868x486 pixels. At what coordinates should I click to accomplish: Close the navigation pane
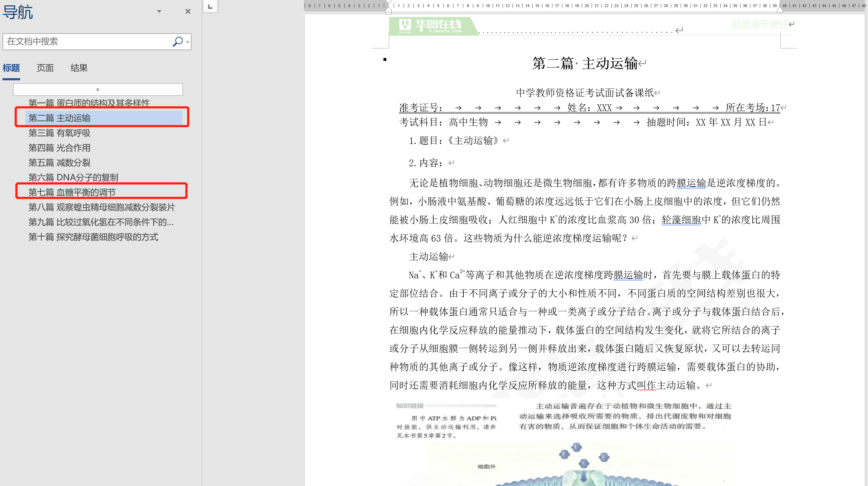tap(188, 11)
